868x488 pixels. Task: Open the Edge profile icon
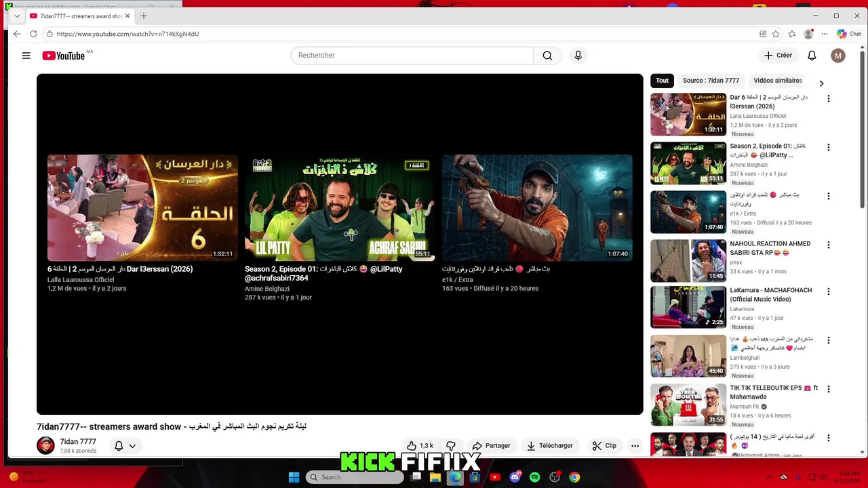808,34
